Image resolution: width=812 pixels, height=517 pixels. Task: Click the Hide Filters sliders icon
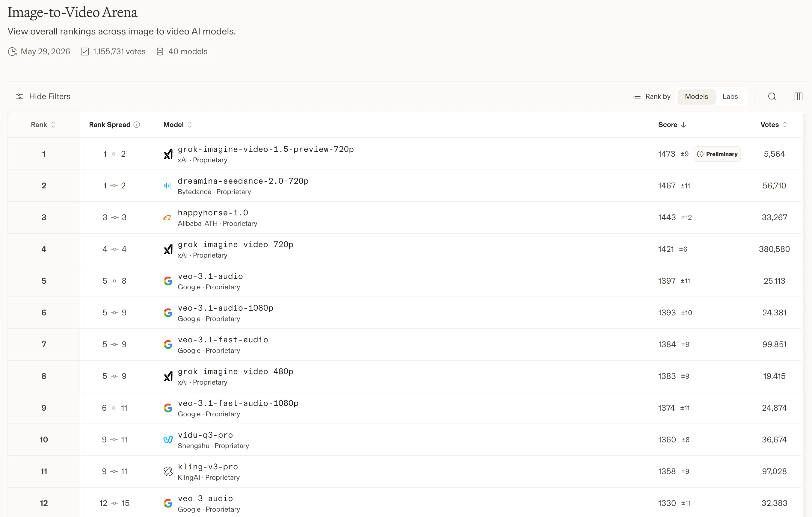(x=19, y=97)
